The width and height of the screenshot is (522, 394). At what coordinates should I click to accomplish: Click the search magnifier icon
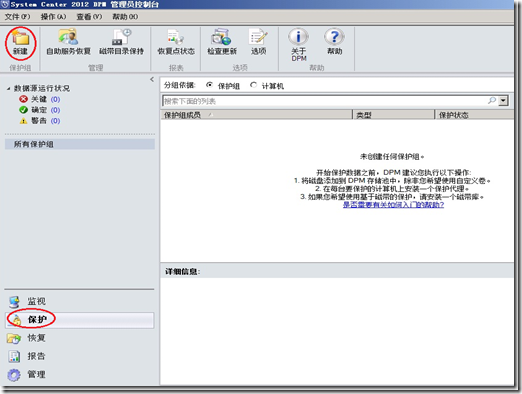pyautogui.click(x=492, y=100)
